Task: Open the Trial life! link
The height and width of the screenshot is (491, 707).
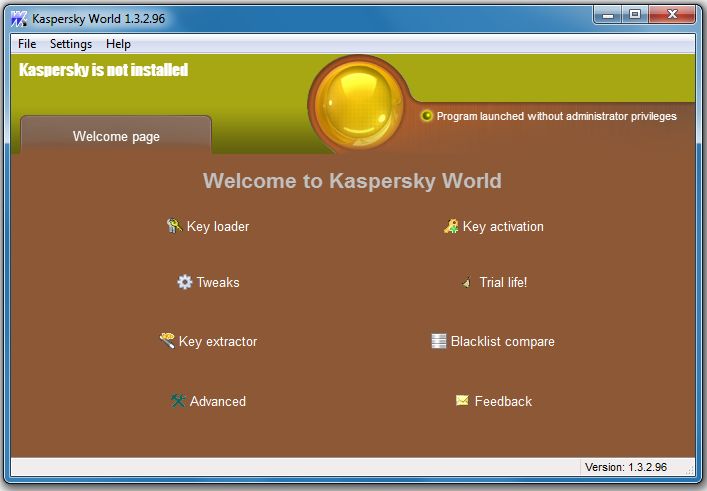Action: 503,282
